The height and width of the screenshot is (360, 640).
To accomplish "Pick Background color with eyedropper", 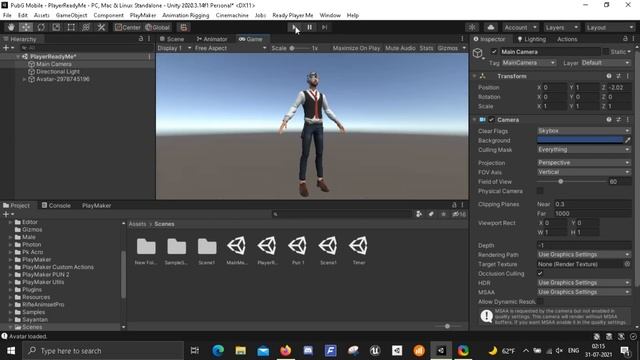I will click(x=628, y=140).
